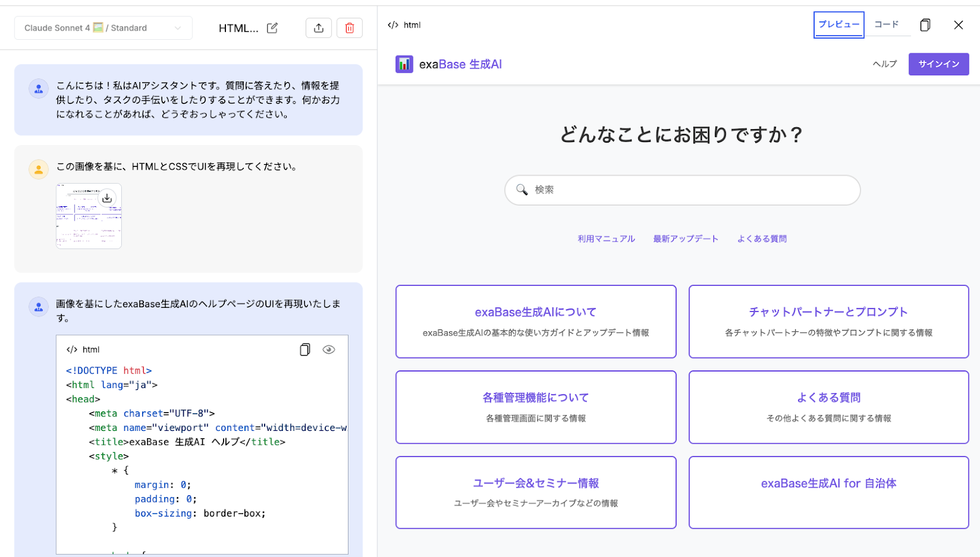Click the magnifier icon in the search box

pyautogui.click(x=522, y=190)
